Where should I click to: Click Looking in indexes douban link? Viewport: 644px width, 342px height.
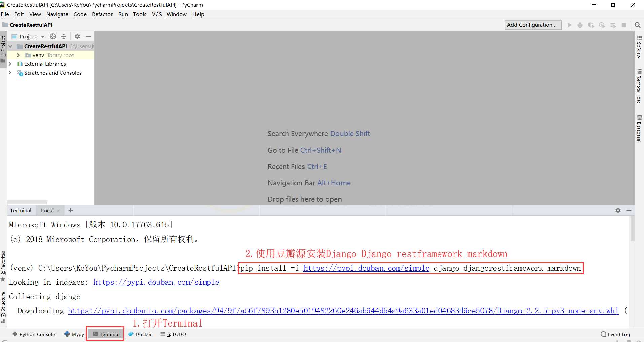tap(156, 282)
